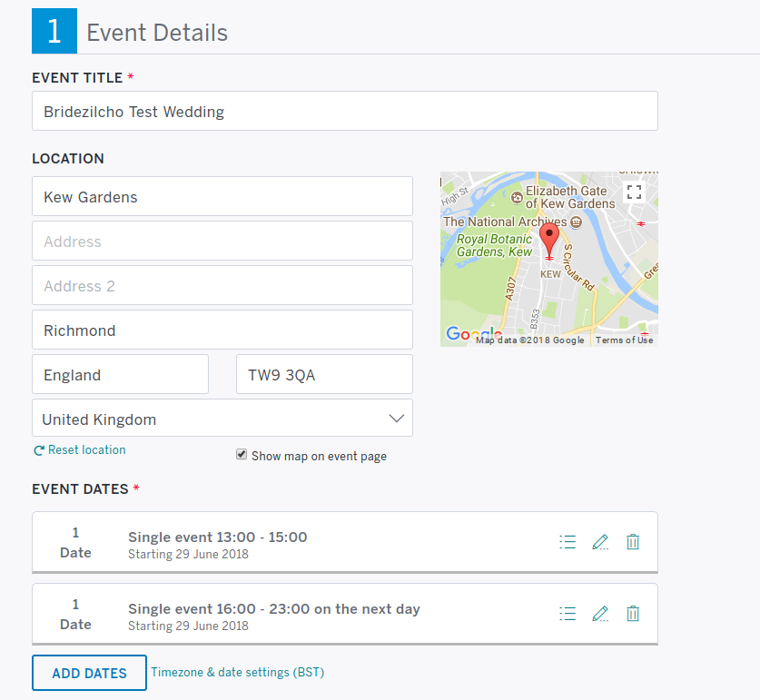Click the red location marker on the map
The height and width of the screenshot is (700, 760).
pos(548,238)
